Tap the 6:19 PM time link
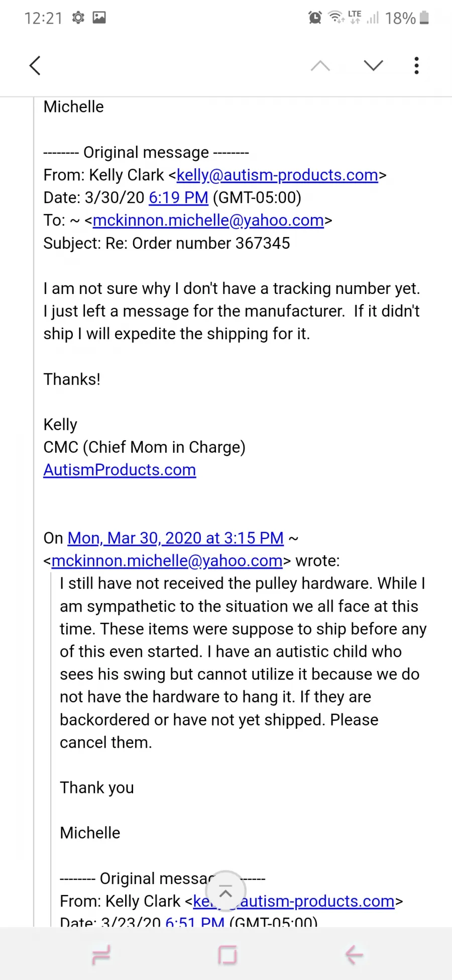Screen dimensions: 452x980 point(178,198)
